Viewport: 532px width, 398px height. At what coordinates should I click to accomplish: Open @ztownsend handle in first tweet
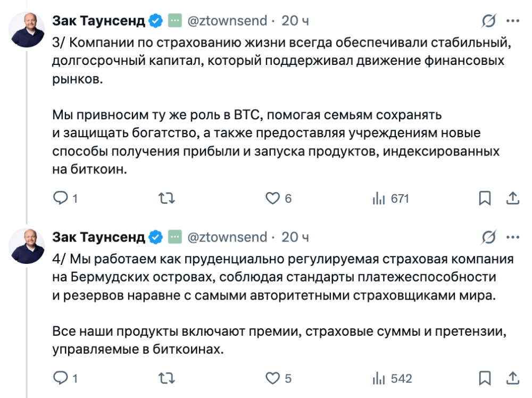tap(227, 21)
